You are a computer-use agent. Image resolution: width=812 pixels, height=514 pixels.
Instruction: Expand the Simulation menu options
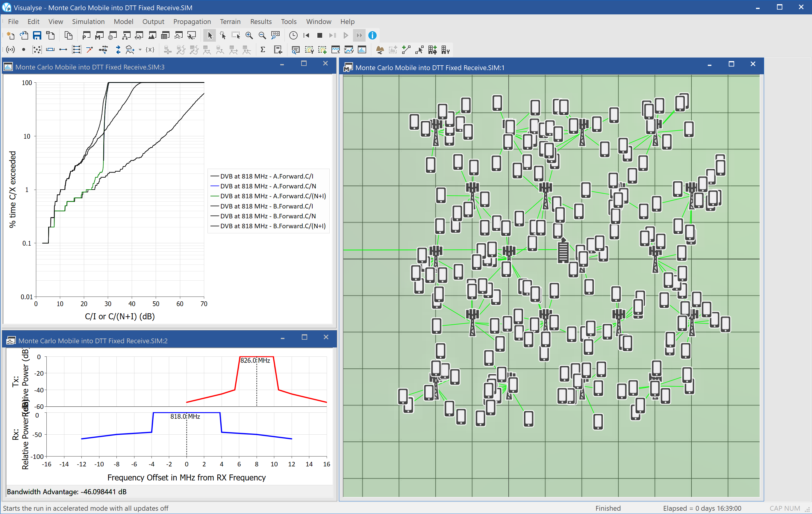[88, 21]
